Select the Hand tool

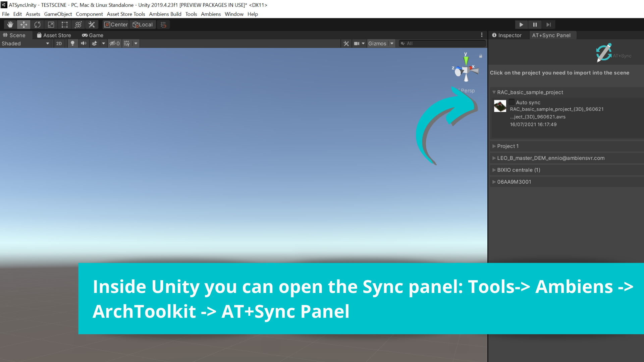point(10,24)
